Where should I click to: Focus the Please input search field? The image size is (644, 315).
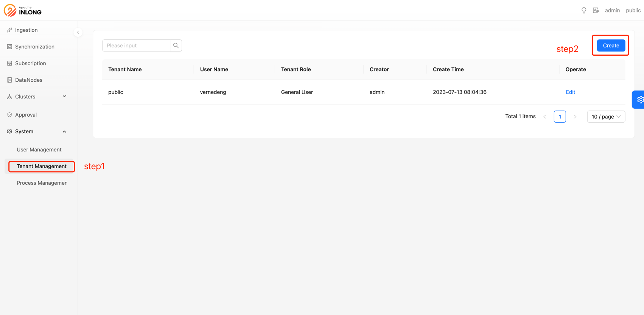(x=136, y=45)
